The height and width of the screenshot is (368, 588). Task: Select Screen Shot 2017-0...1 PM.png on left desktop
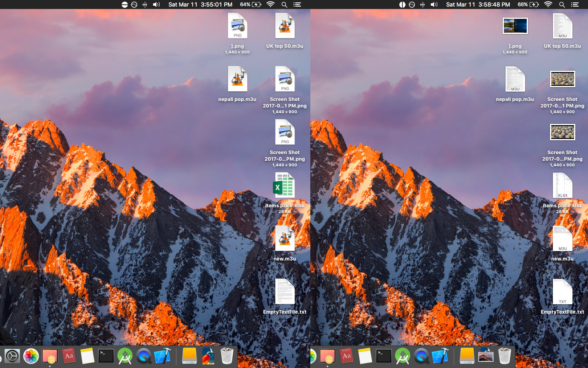(285, 79)
